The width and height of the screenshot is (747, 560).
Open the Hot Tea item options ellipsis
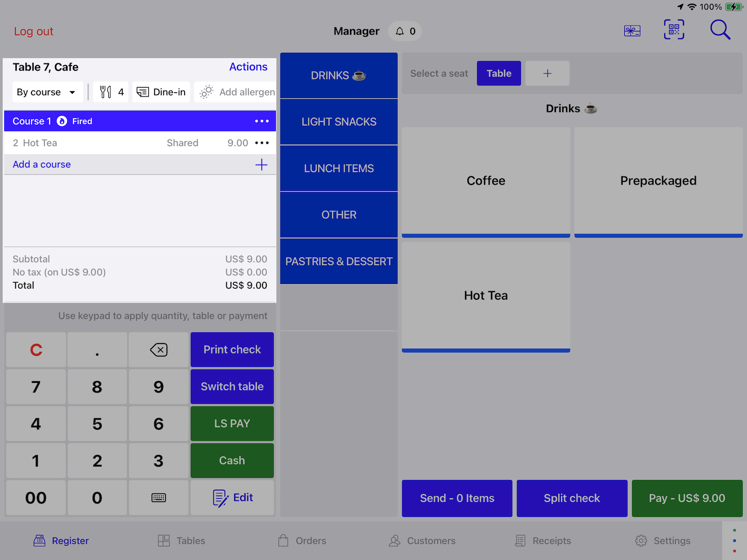coord(261,142)
